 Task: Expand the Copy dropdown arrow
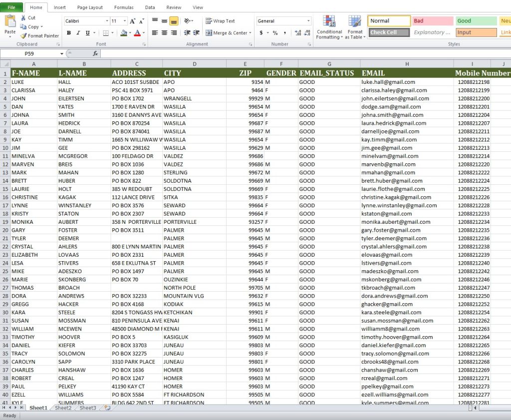[x=42, y=27]
